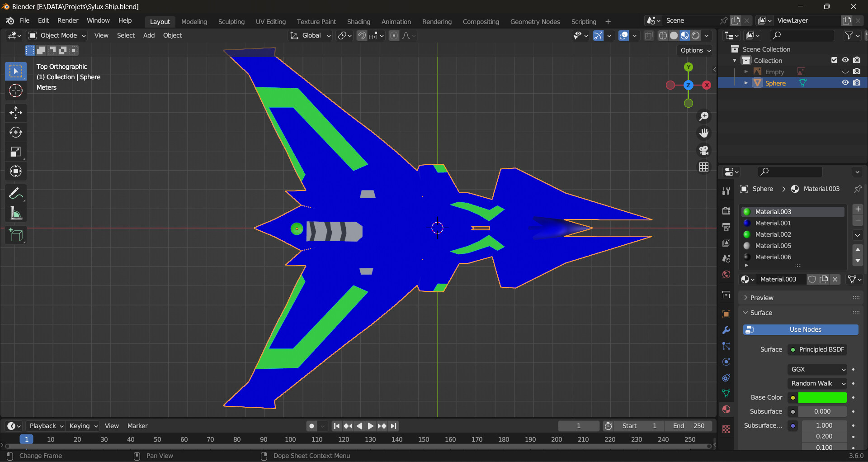Select the Move tool in the toolbar
Screen dimensions: 868x462
tap(16, 113)
